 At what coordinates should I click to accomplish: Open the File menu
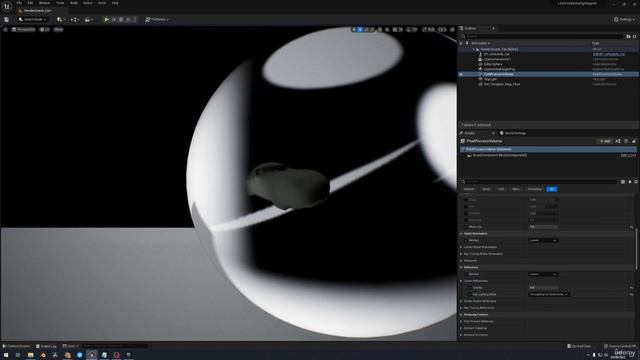tap(19, 3)
